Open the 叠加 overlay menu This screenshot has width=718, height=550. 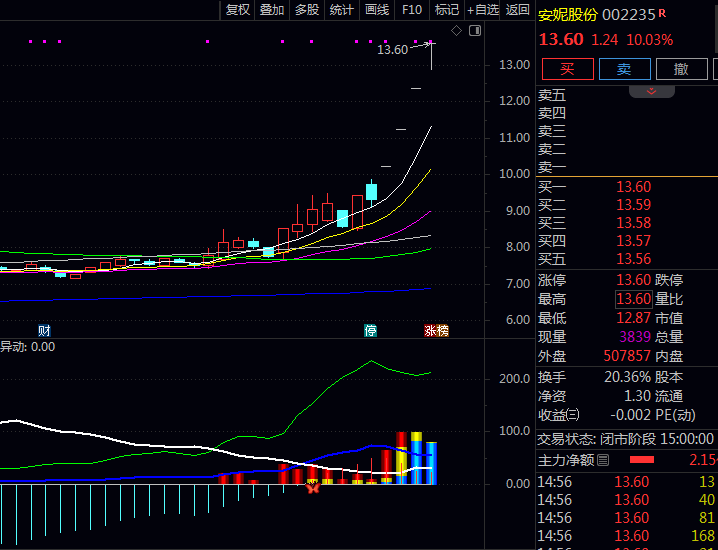(272, 10)
